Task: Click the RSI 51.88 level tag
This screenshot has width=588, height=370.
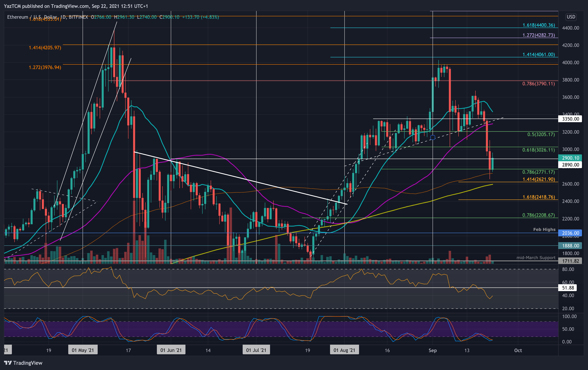Action: 568,288
